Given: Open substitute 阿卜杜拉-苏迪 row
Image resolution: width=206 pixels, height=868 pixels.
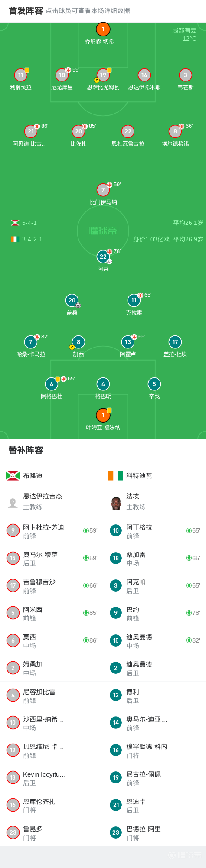Looking at the screenshot, I should (x=52, y=531).
